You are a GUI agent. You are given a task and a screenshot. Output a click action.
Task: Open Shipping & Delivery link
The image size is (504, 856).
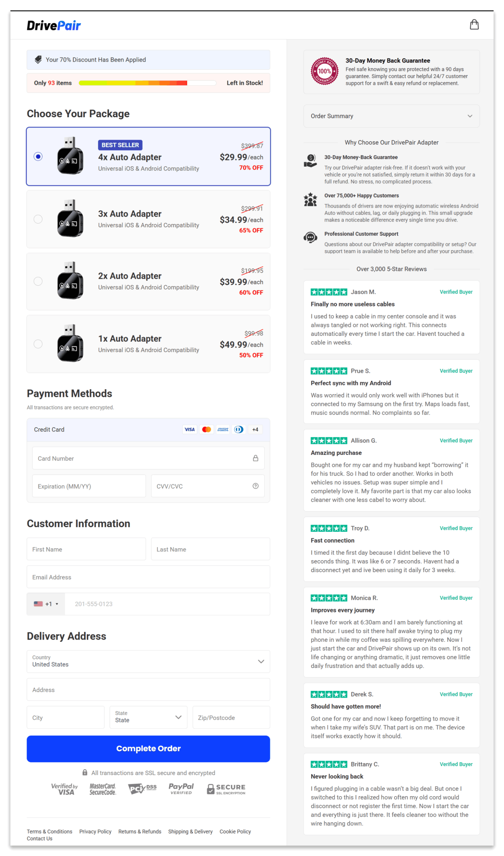click(x=190, y=831)
